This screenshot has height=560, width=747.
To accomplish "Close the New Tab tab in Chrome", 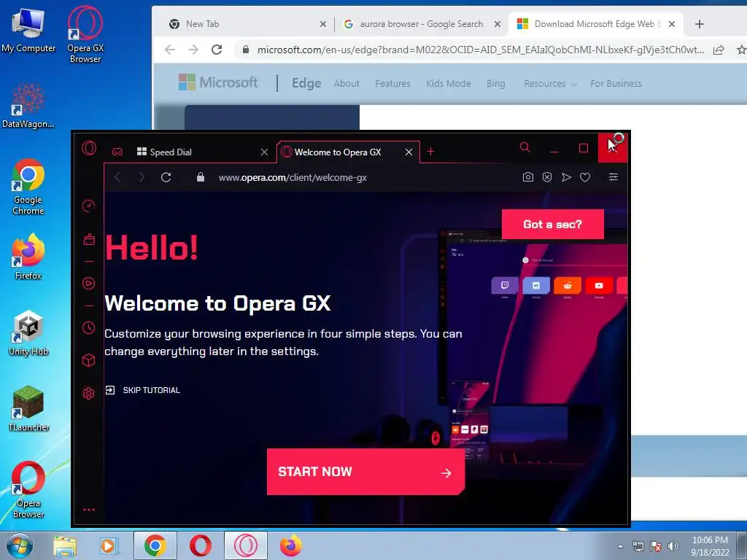I will coord(323,24).
